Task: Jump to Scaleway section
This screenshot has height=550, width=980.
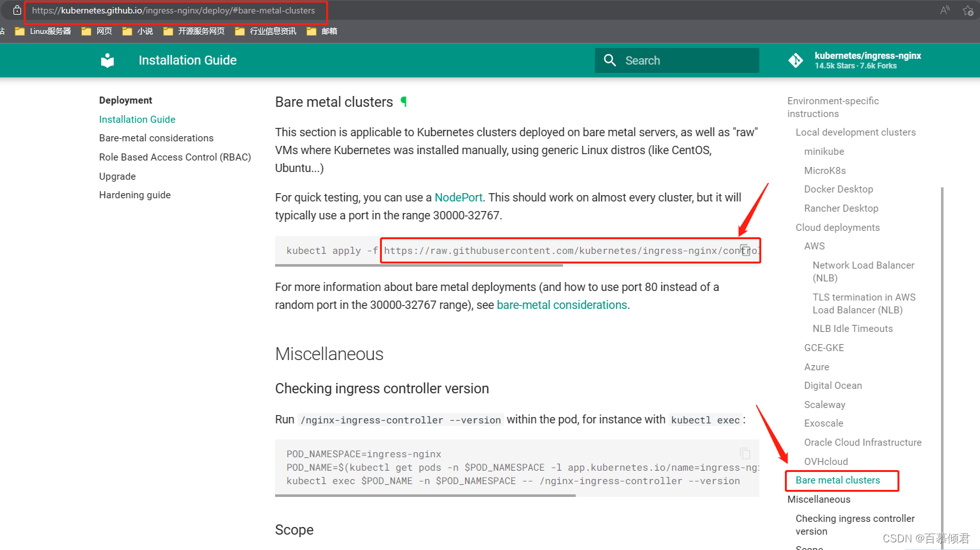Action: (x=825, y=405)
